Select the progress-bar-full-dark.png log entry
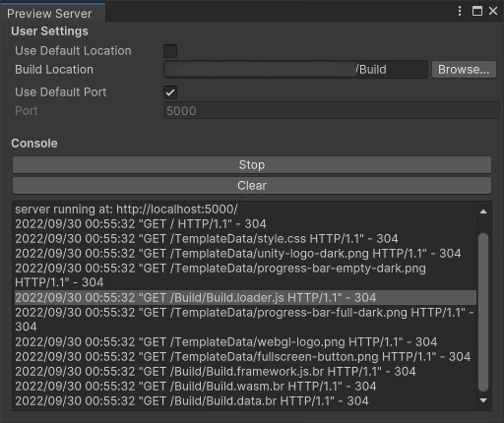 pos(245,320)
